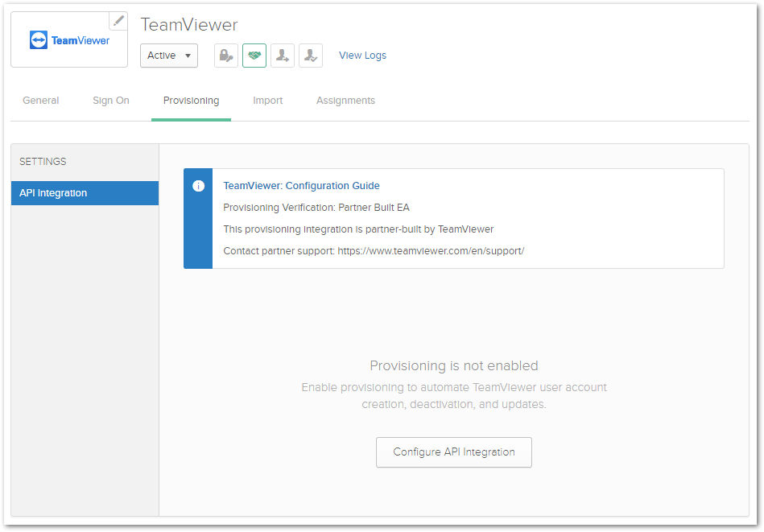Click the 'Provisioning Verification: Partner Built EA' text
Viewport: 764px width, 532px height.
316,208
